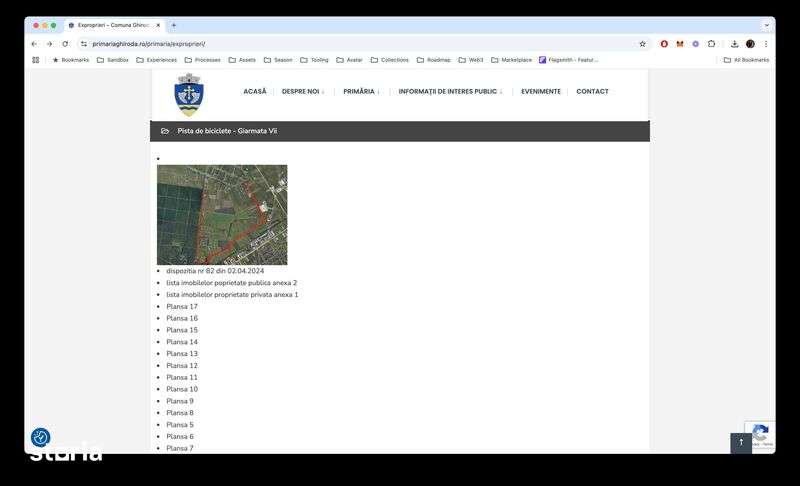Open the Plansa 8 link
800x486 pixels.
tap(180, 413)
